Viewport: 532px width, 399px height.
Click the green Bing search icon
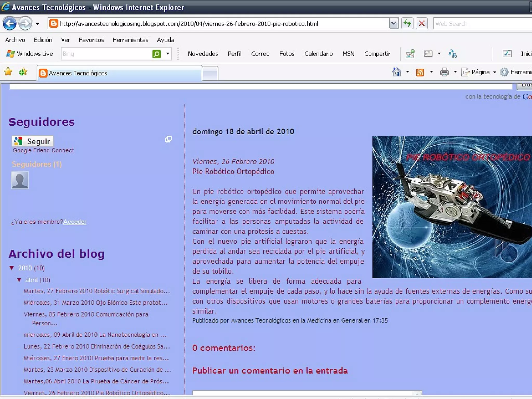[x=156, y=54]
